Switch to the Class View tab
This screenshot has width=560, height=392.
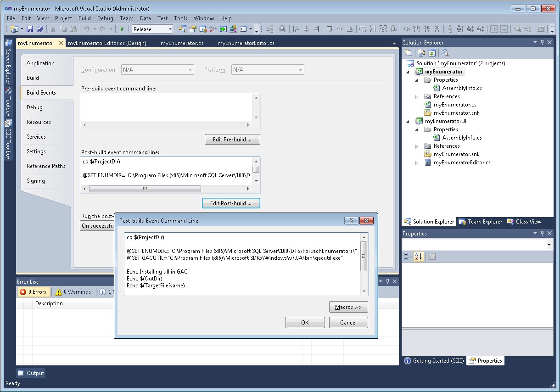pos(524,222)
